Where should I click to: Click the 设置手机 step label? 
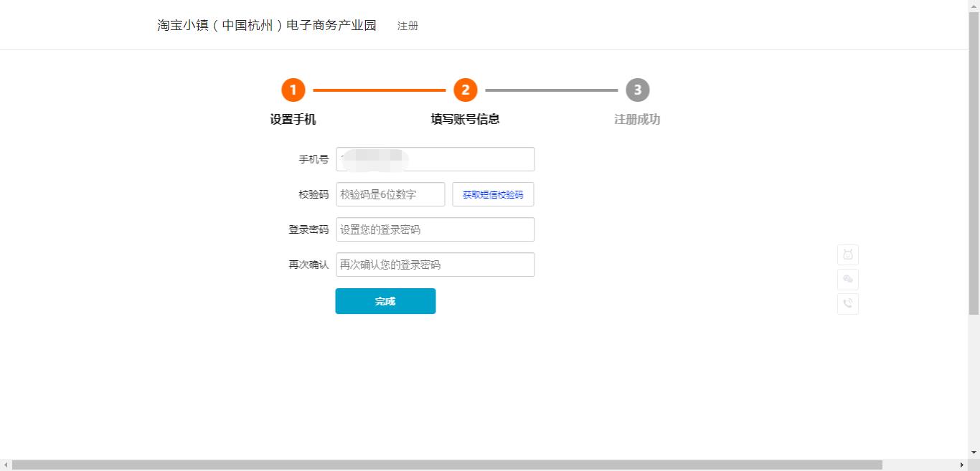pyautogui.click(x=293, y=119)
